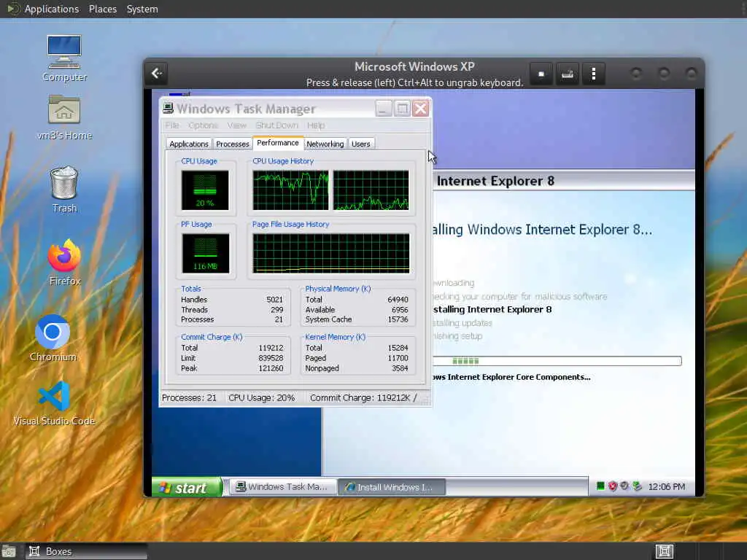
Task: Click the PF Usage gauge
Action: point(205,253)
